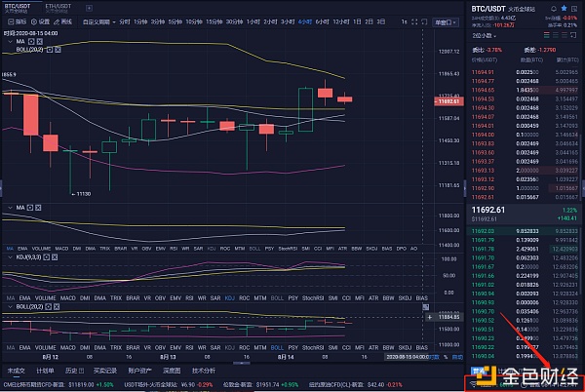Viewport: 585px width, 392px height.
Task: Click the 11694.91 ask price row
Action: click(x=483, y=71)
